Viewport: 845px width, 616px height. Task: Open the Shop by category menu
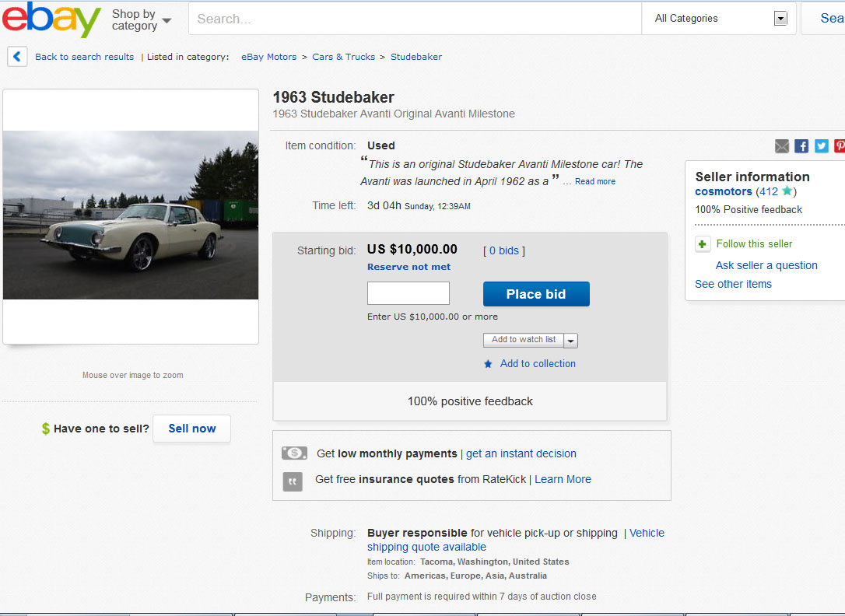click(141, 19)
